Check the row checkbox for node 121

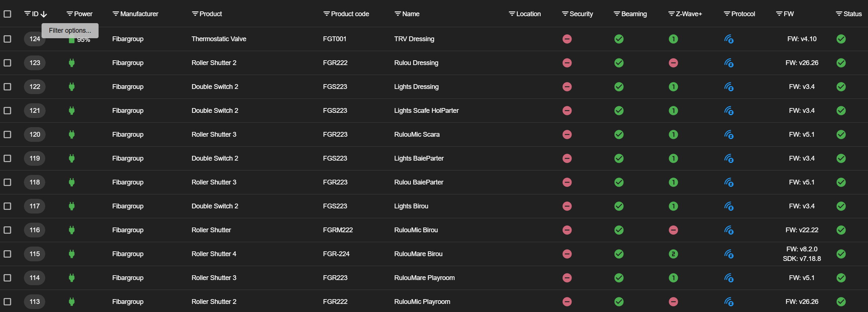(x=7, y=111)
